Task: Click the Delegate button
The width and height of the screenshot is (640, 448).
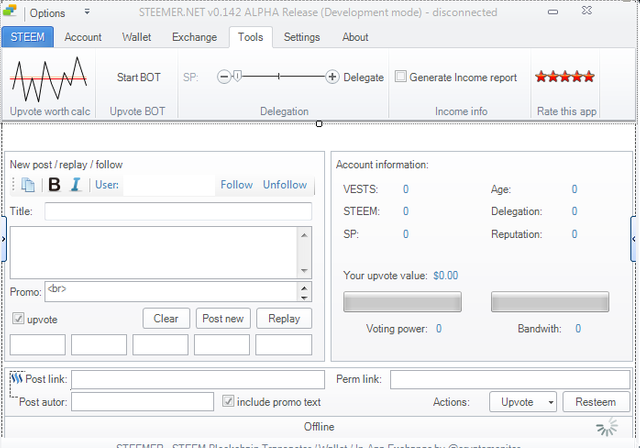Action: [x=363, y=77]
